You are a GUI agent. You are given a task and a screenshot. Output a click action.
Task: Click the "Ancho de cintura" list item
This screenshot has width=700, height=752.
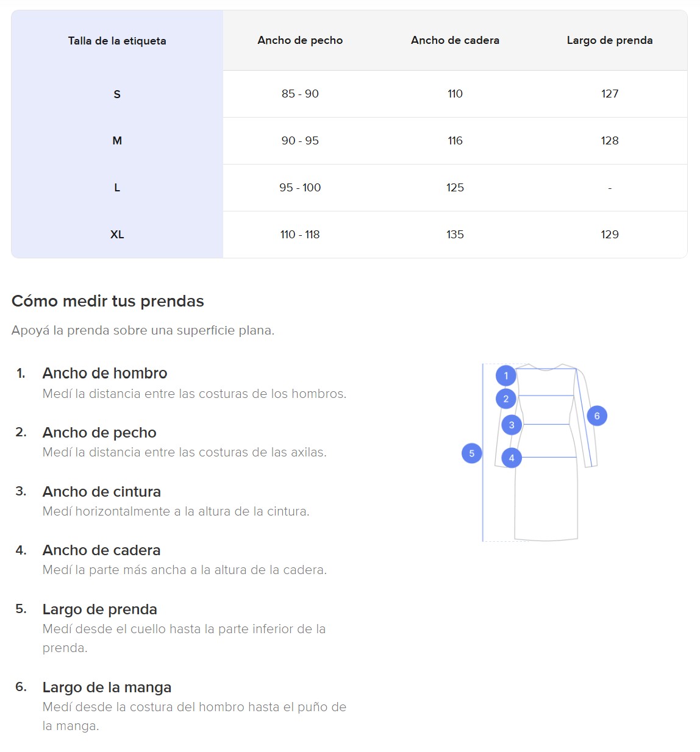pyautogui.click(x=102, y=492)
